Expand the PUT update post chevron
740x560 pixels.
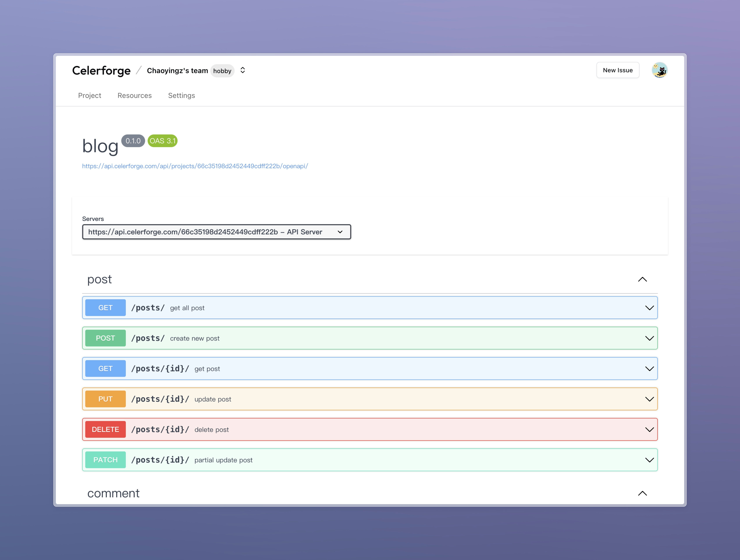649,399
